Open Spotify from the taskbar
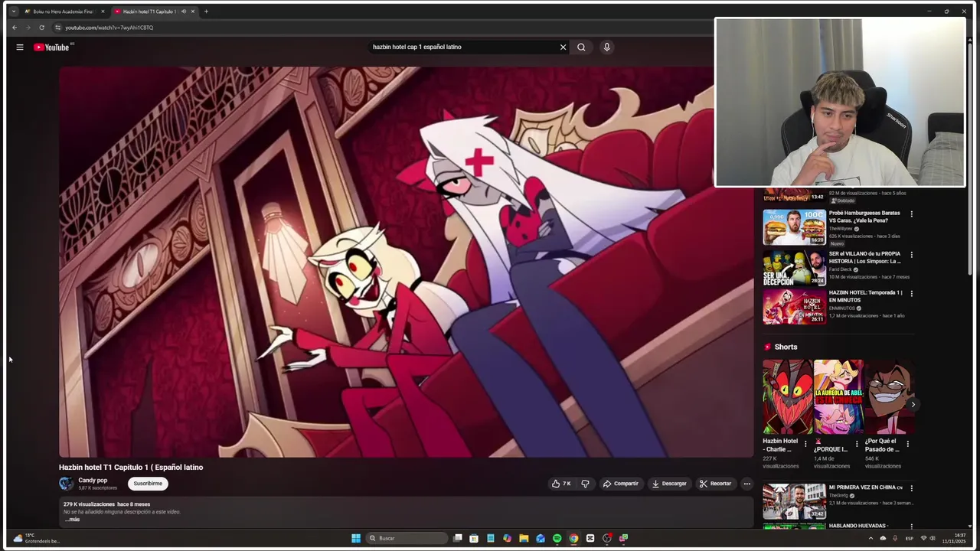Viewport: 980px width, 551px height. [x=557, y=538]
